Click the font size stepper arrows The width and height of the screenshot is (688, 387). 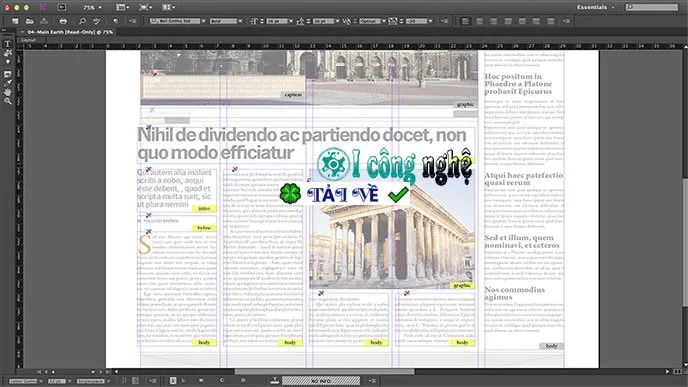(262, 21)
